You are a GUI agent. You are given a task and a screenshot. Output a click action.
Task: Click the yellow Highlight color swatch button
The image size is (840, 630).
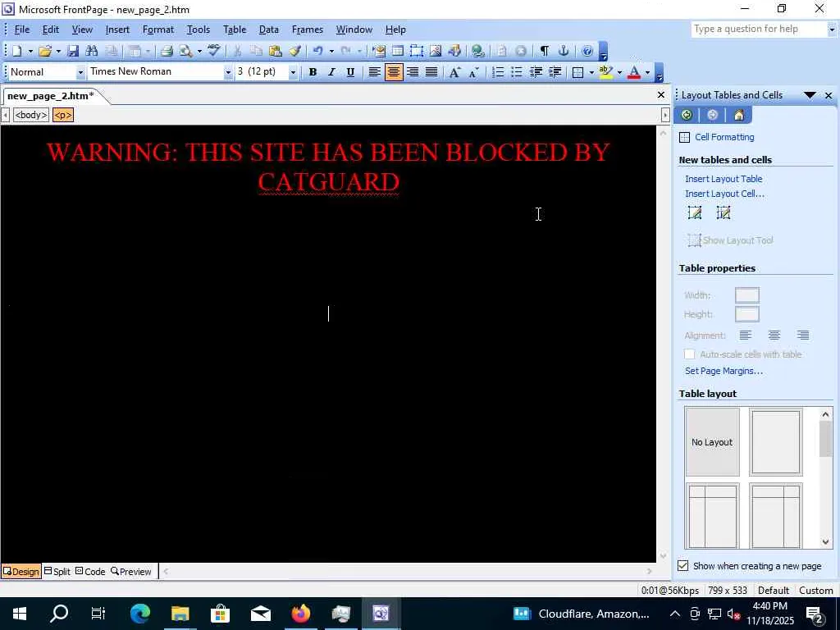606,72
